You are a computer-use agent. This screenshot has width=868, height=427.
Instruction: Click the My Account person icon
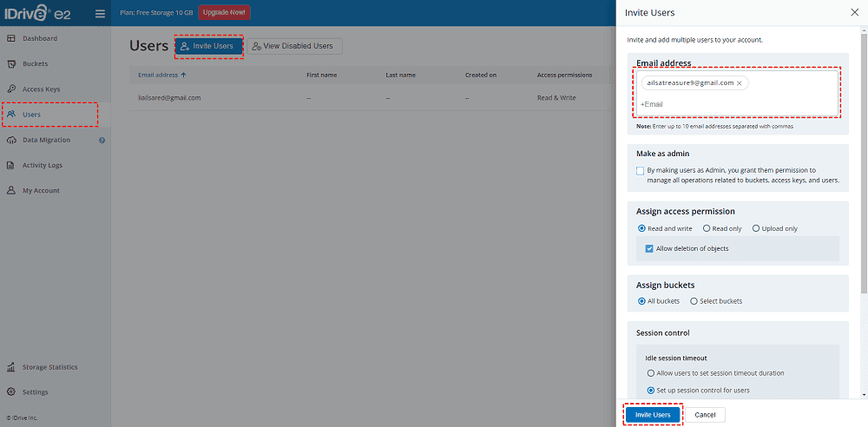[x=11, y=191]
